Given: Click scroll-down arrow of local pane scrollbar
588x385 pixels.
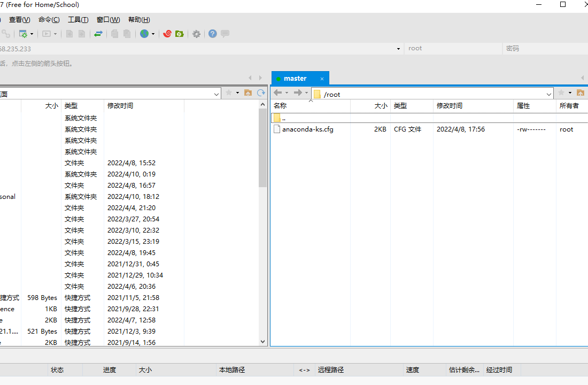Looking at the screenshot, I should click(262, 342).
